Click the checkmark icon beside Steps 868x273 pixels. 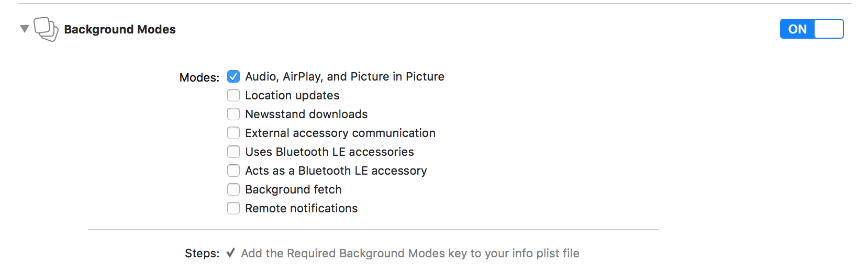point(230,253)
